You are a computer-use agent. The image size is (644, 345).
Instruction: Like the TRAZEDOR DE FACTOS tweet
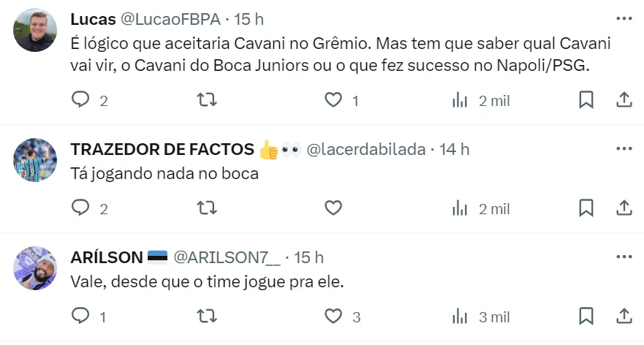(x=333, y=208)
